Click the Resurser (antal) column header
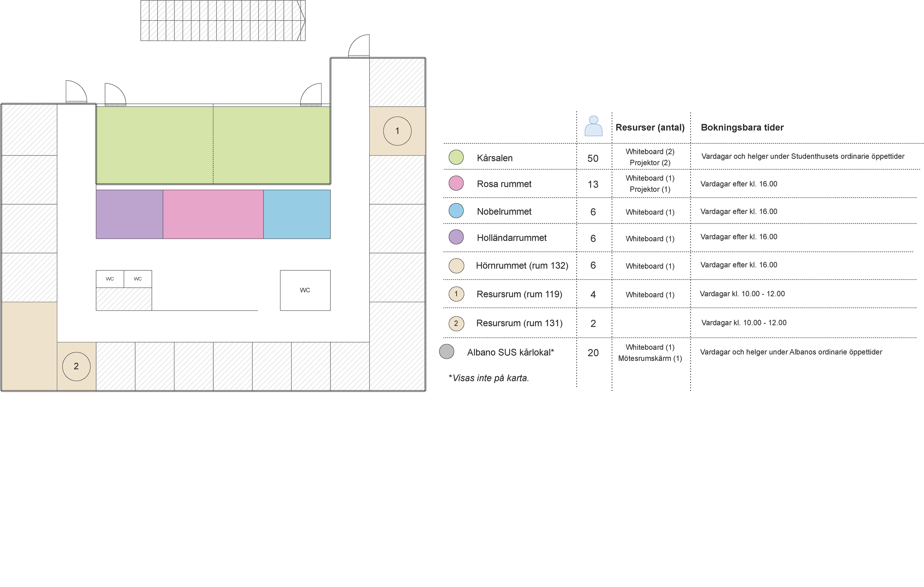 (x=650, y=127)
